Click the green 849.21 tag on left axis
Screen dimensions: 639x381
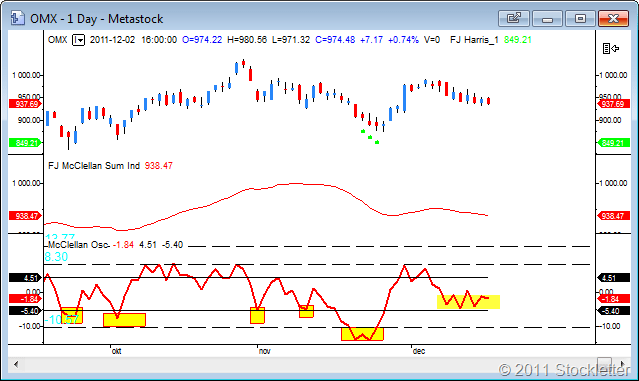click(x=26, y=143)
